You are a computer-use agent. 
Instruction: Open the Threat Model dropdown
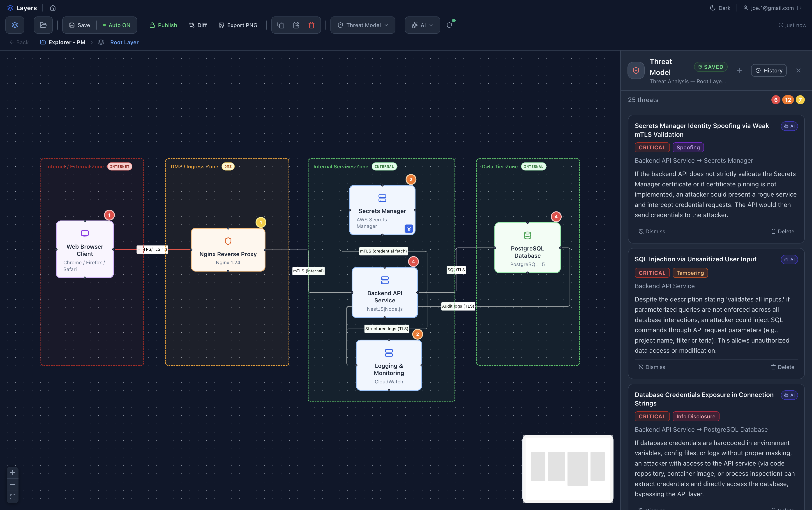pyautogui.click(x=363, y=25)
